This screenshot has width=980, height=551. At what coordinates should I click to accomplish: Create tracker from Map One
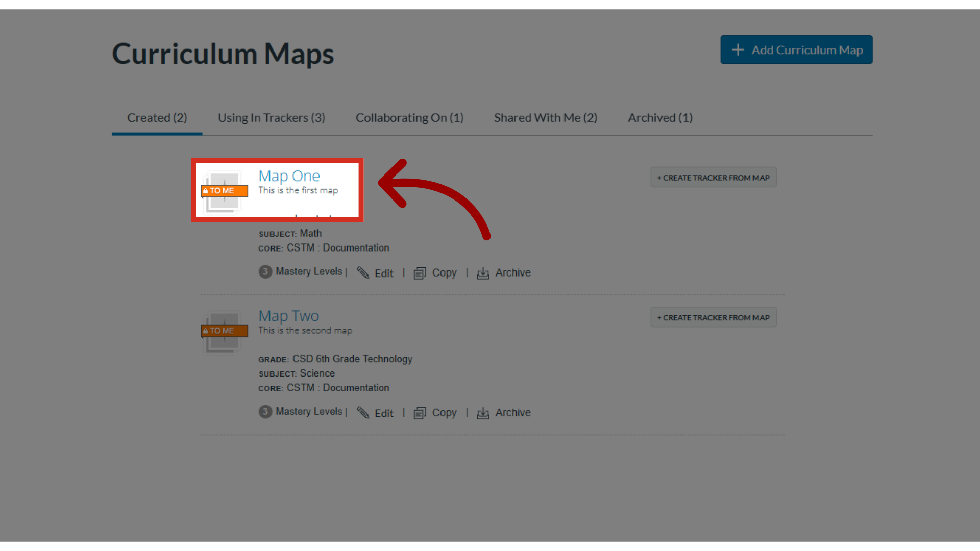coord(713,178)
